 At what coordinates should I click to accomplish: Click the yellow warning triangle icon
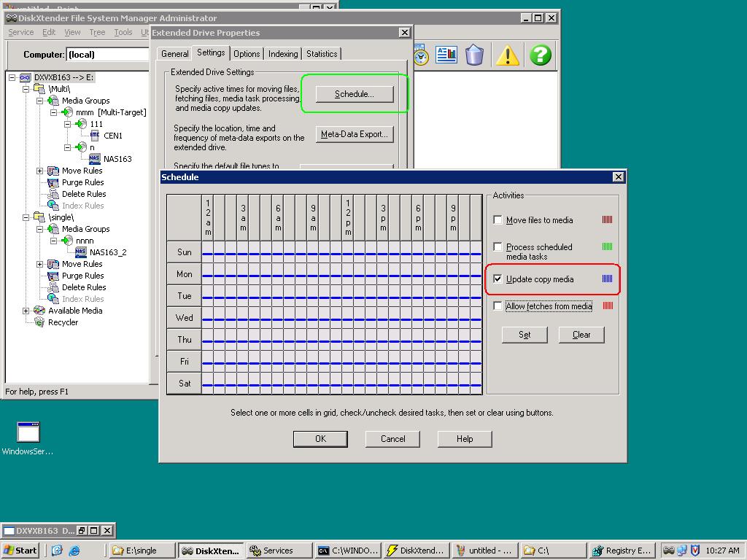tap(508, 55)
